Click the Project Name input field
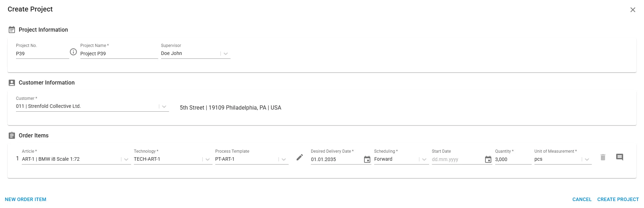This screenshot has height=208, width=644. [119, 54]
